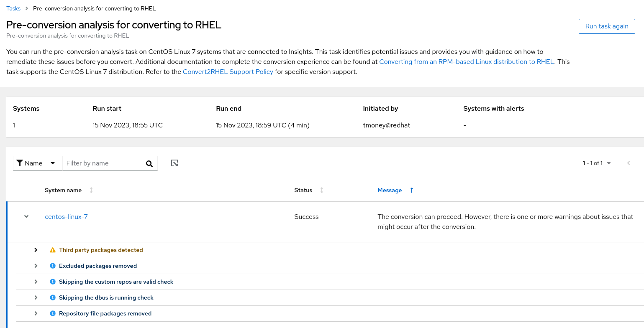Open the Name filter type dropdown
This screenshot has height=328, width=644.
(38, 163)
